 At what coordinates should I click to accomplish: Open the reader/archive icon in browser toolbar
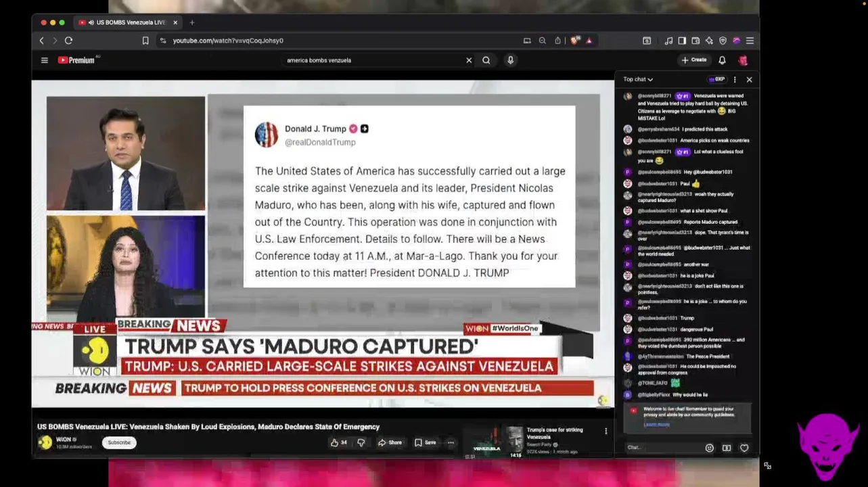[x=647, y=41]
